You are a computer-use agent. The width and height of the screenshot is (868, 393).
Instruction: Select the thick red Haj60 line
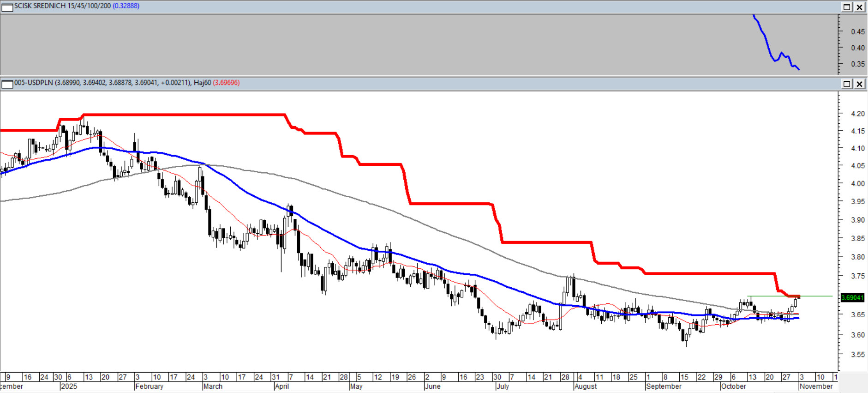coord(185,115)
